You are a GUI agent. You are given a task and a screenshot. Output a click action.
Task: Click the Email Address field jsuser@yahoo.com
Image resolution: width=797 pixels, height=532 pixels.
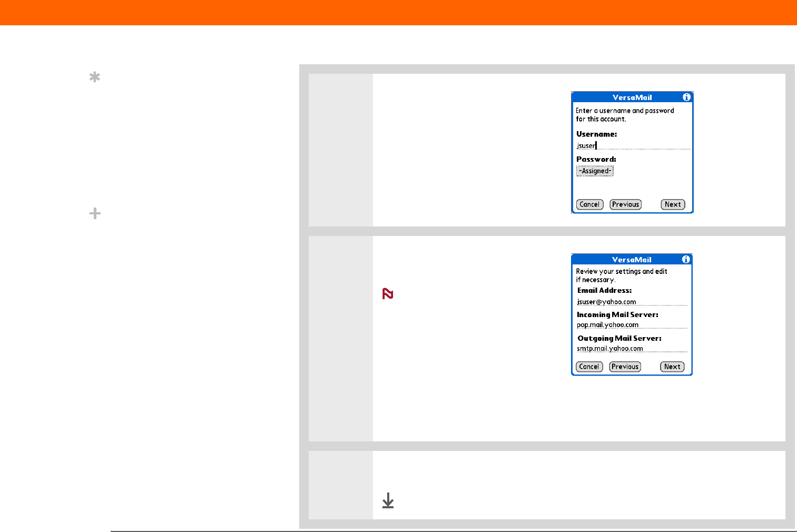632,302
